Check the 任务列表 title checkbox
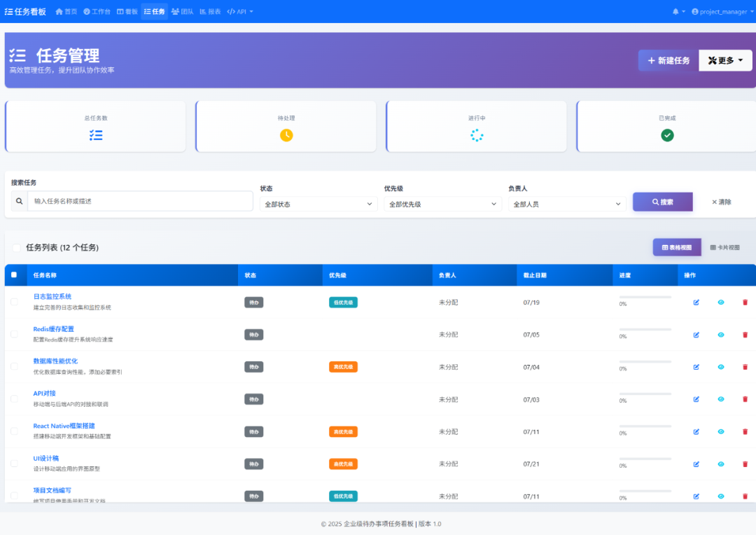This screenshot has height=535, width=756. pos(16,247)
